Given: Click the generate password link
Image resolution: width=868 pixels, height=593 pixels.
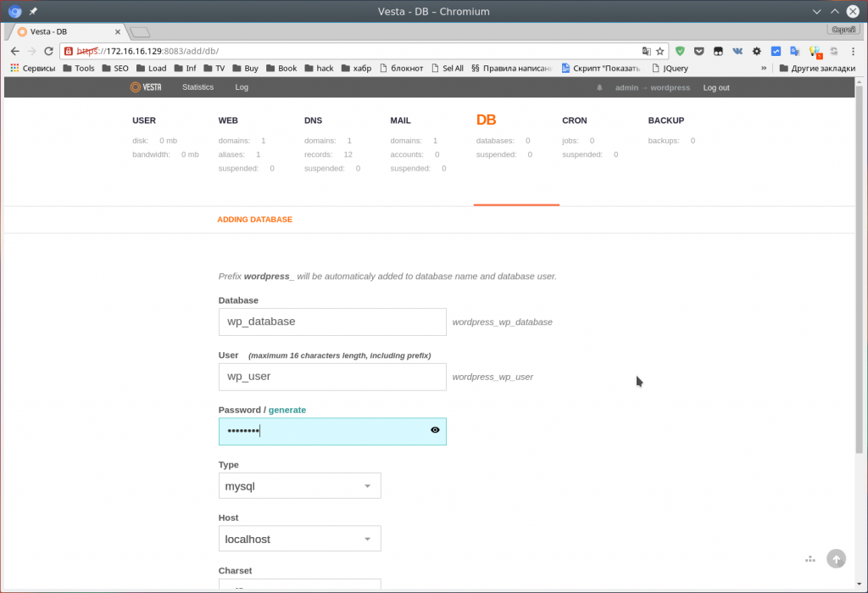Looking at the screenshot, I should pyautogui.click(x=287, y=410).
